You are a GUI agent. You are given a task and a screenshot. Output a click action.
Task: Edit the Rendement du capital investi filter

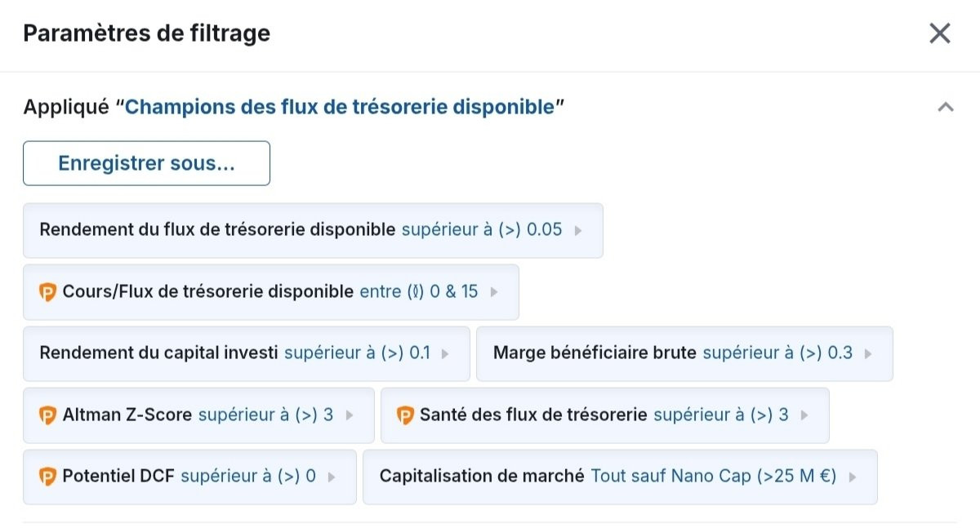tap(247, 353)
